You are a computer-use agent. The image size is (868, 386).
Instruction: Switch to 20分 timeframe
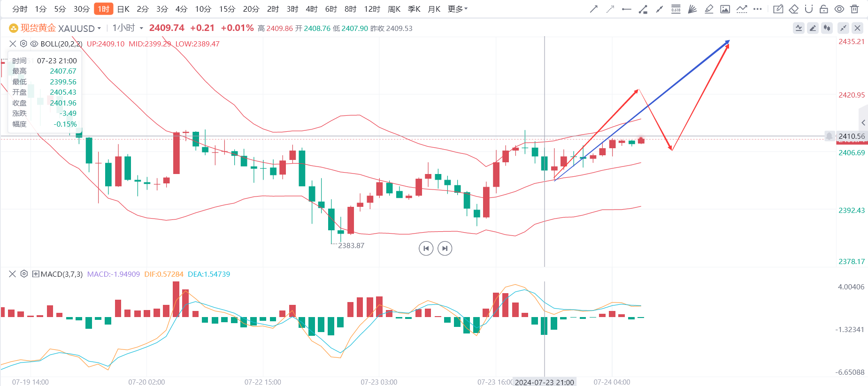pos(251,9)
